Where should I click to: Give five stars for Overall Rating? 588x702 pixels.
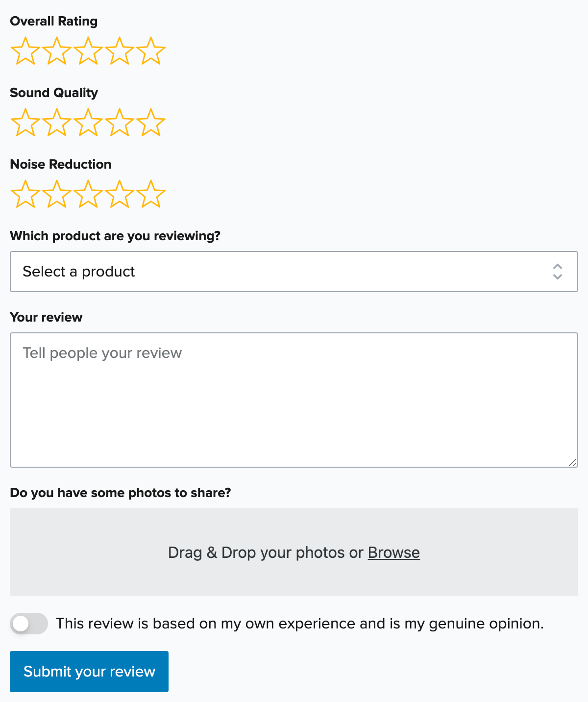coord(150,50)
